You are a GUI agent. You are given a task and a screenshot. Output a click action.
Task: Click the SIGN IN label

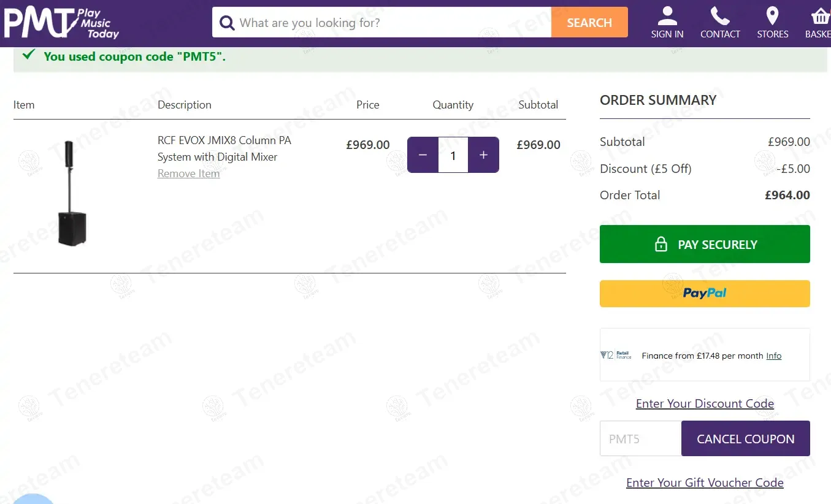(x=667, y=34)
